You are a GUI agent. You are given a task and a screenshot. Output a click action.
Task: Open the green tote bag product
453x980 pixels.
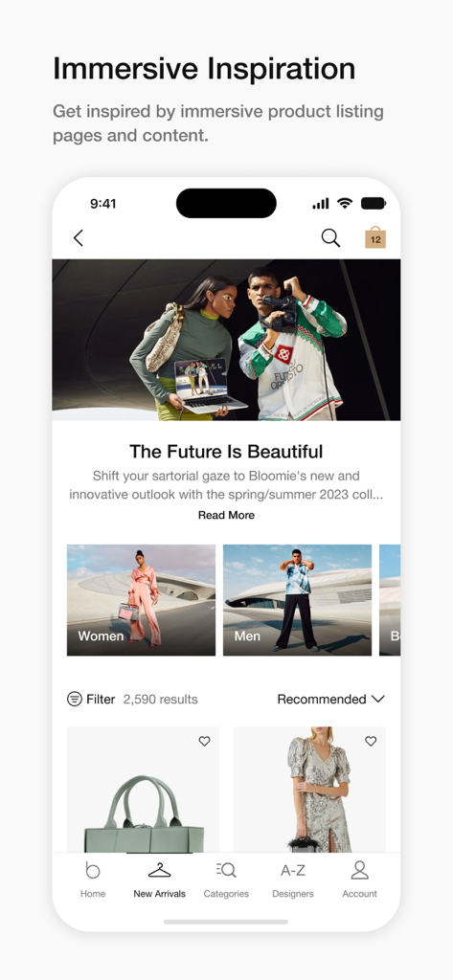tap(143, 790)
